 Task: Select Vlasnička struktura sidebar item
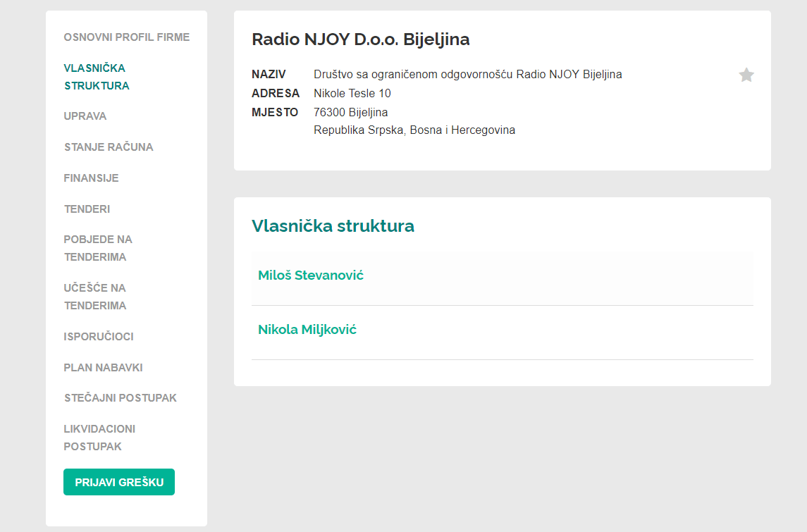(97, 77)
